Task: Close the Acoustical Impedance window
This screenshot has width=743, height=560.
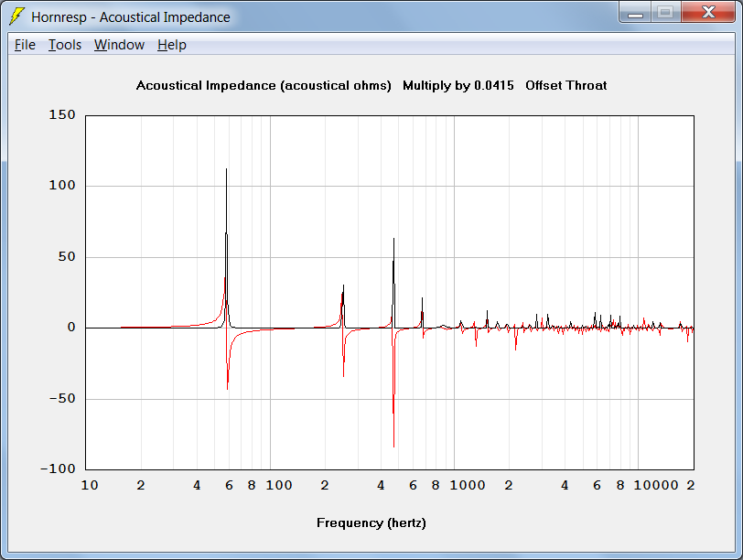Action: coord(708,12)
